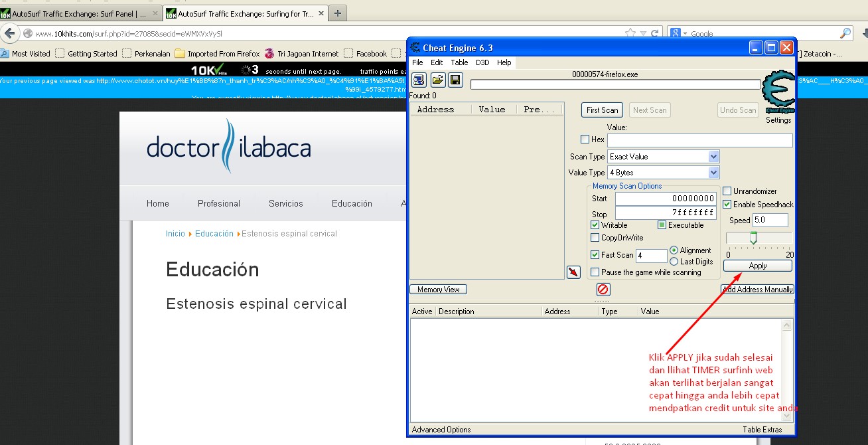Open the Facebook bookmark
The width and height of the screenshot is (868, 445).
366,54
